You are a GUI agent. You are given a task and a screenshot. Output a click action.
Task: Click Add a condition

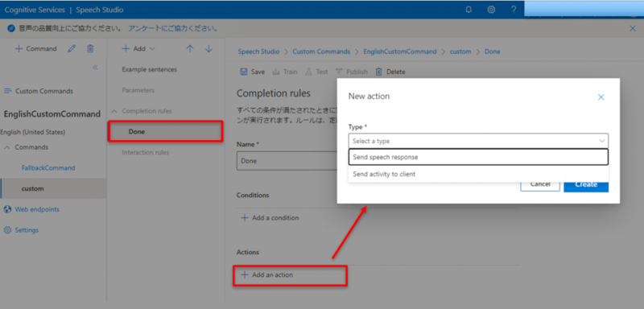[270, 218]
